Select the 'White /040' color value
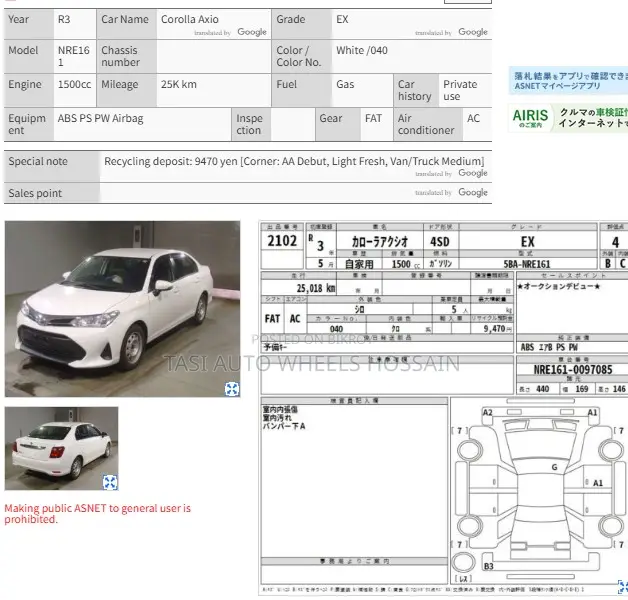This screenshot has width=628, height=600. (x=362, y=50)
